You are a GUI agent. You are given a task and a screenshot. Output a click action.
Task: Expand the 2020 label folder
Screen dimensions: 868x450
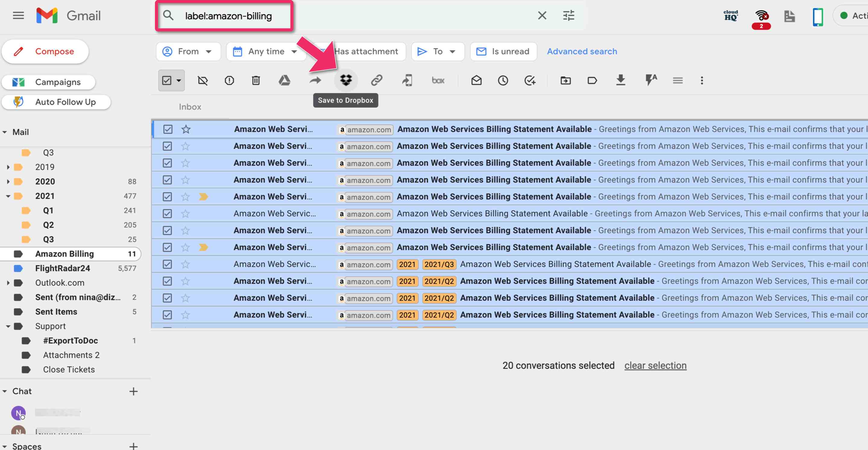(x=8, y=181)
